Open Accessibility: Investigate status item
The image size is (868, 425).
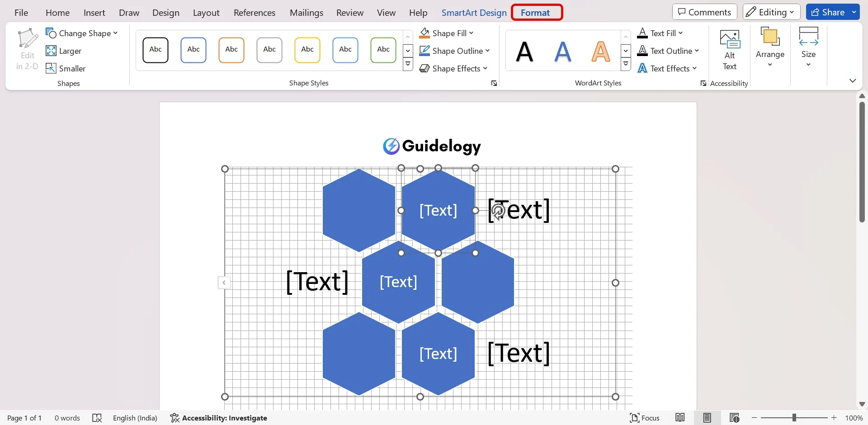218,418
